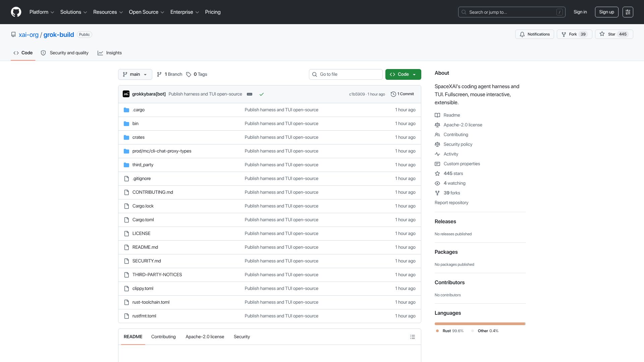Expand the Platform menu
Viewport: 644px width, 362px height.
click(42, 12)
